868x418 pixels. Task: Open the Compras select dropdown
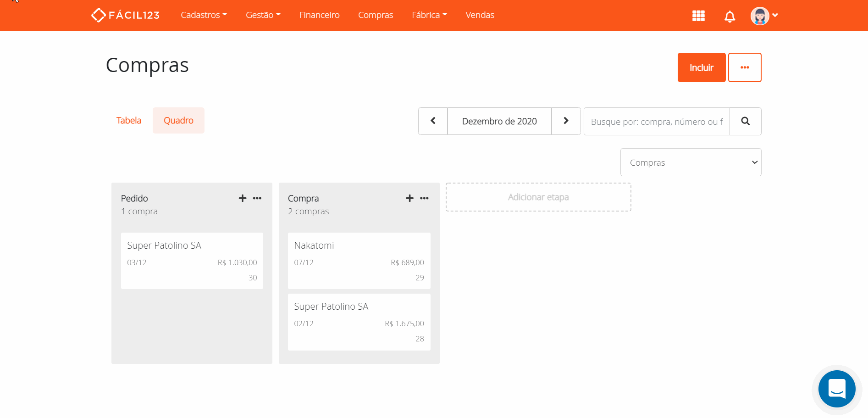tap(691, 162)
